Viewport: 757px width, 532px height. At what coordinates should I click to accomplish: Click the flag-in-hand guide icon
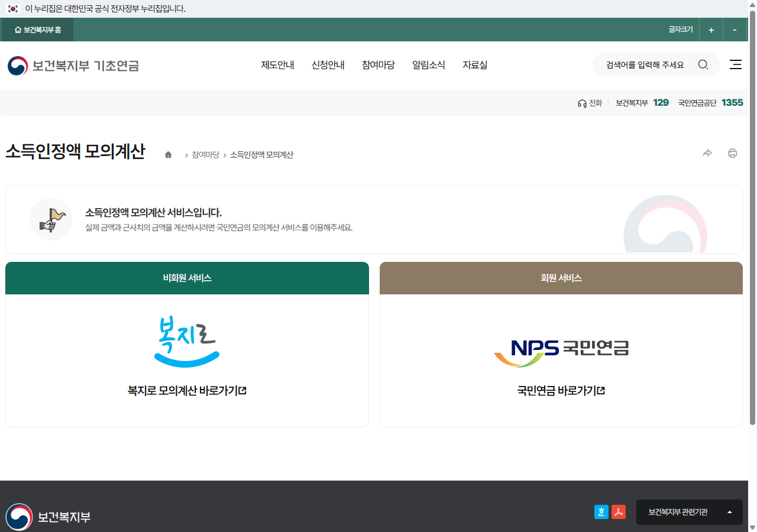tap(50, 219)
